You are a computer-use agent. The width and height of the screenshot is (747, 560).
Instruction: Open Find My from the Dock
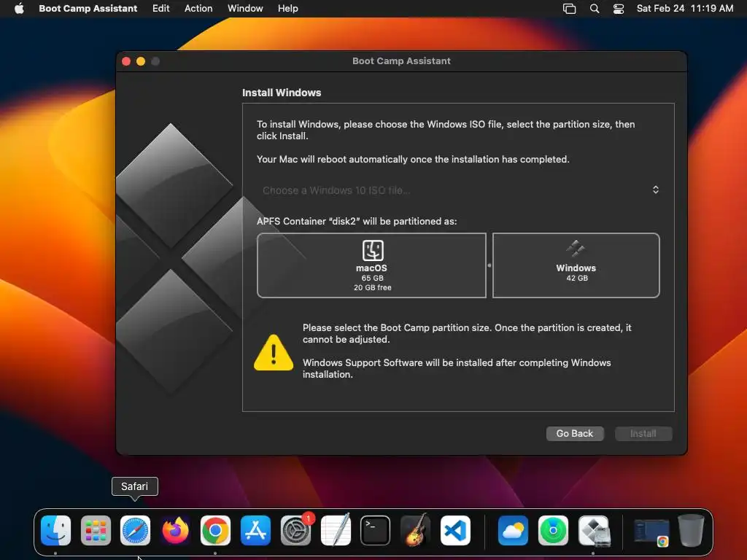click(553, 530)
